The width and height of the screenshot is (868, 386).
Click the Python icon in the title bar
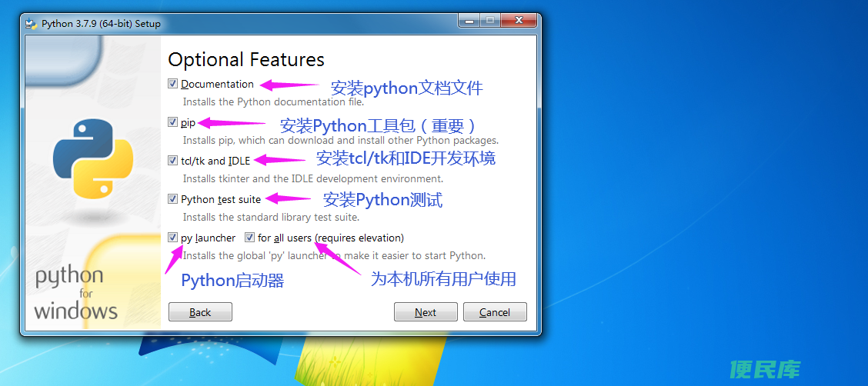[x=32, y=24]
